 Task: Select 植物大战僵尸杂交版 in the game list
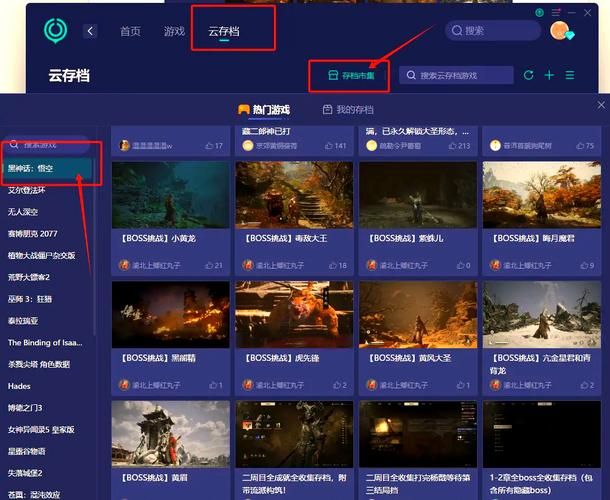coord(42,256)
